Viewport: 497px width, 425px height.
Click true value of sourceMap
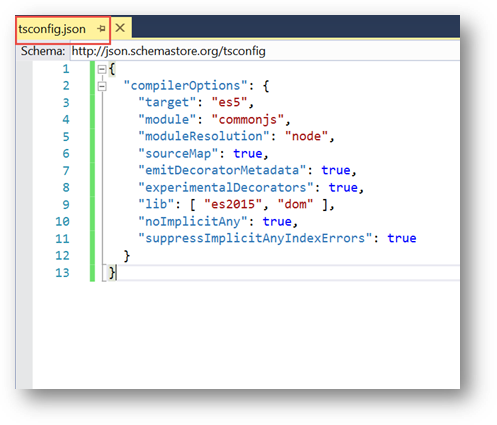[248, 153]
